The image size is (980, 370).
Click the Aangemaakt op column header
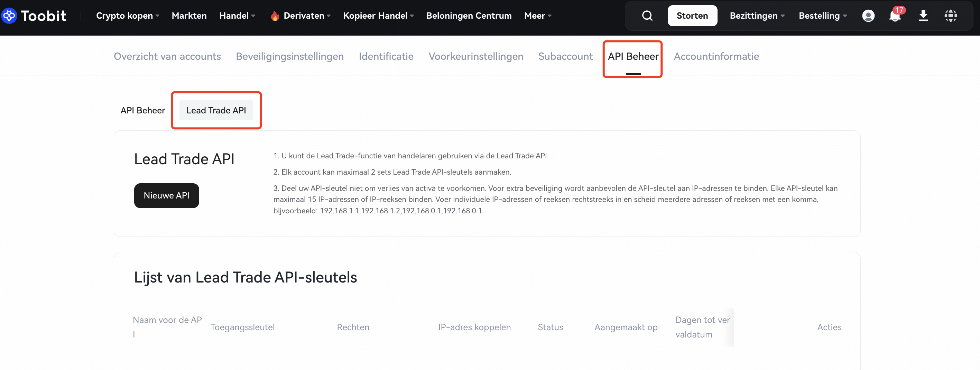[626, 327]
